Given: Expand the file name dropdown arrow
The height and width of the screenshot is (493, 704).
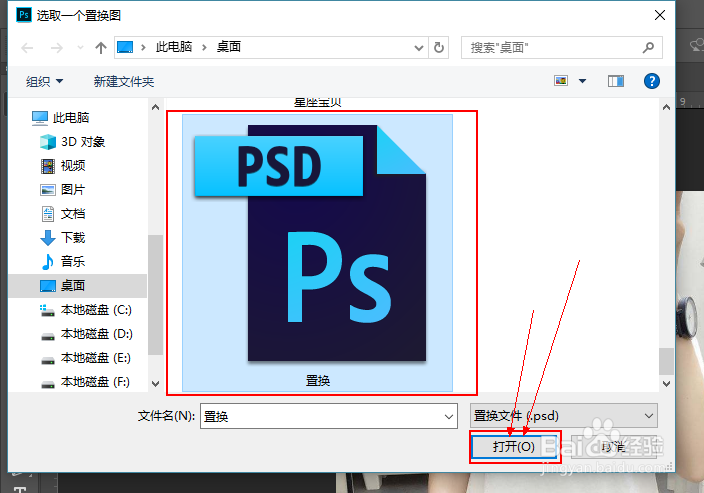Looking at the screenshot, I should click(x=449, y=417).
